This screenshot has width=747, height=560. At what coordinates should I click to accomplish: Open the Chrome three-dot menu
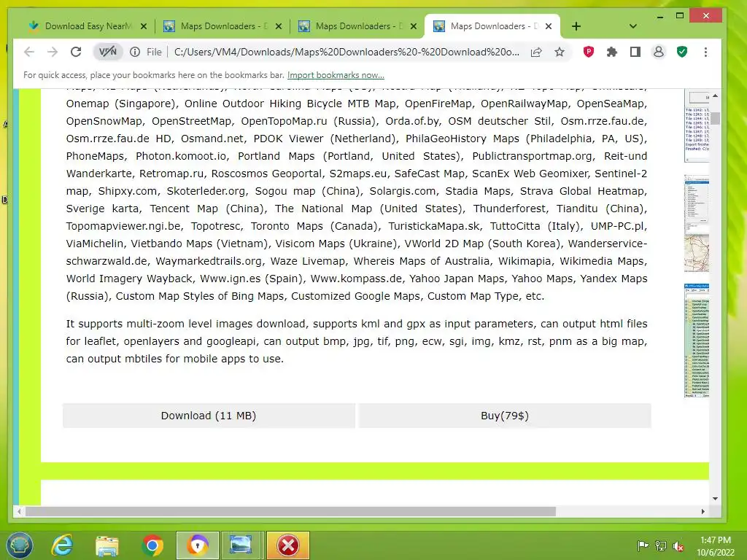click(x=705, y=52)
